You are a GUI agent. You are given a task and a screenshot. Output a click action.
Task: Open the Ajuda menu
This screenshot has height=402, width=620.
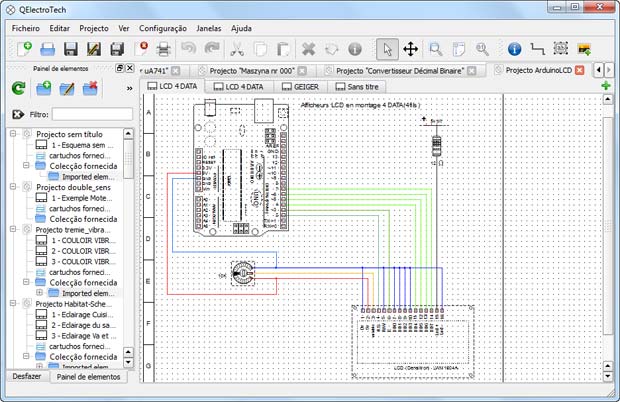tap(241, 28)
